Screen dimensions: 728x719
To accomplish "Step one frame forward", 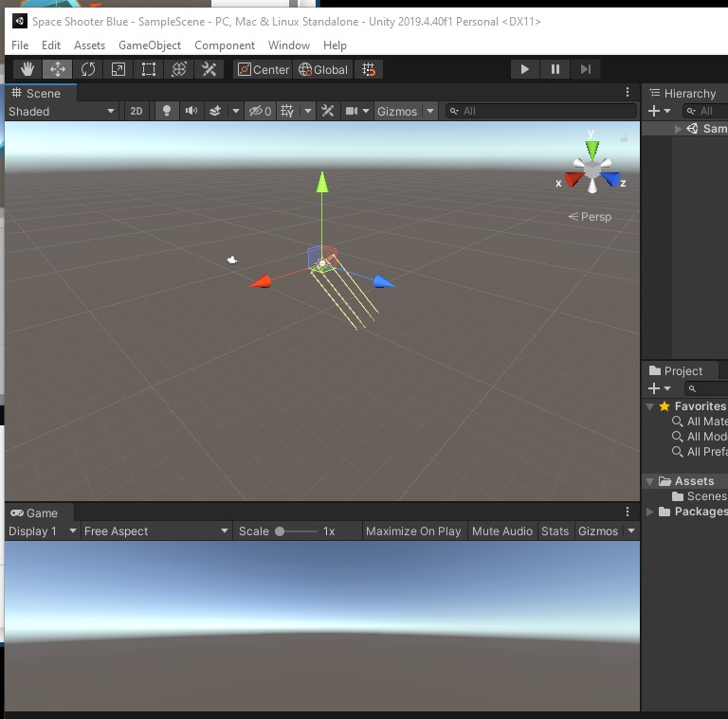I will tap(586, 69).
